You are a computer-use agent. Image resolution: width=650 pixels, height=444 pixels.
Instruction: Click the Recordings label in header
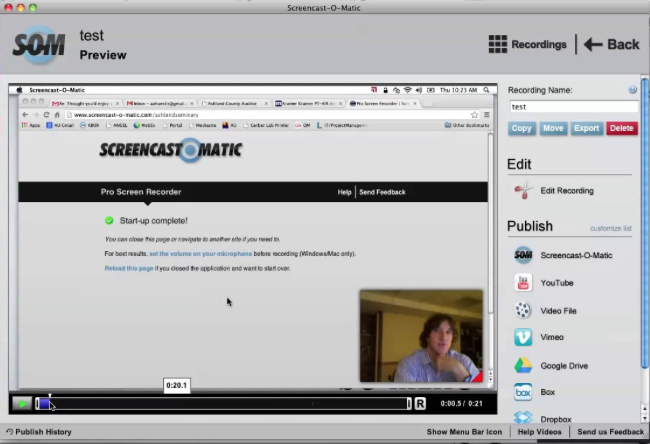pos(538,44)
